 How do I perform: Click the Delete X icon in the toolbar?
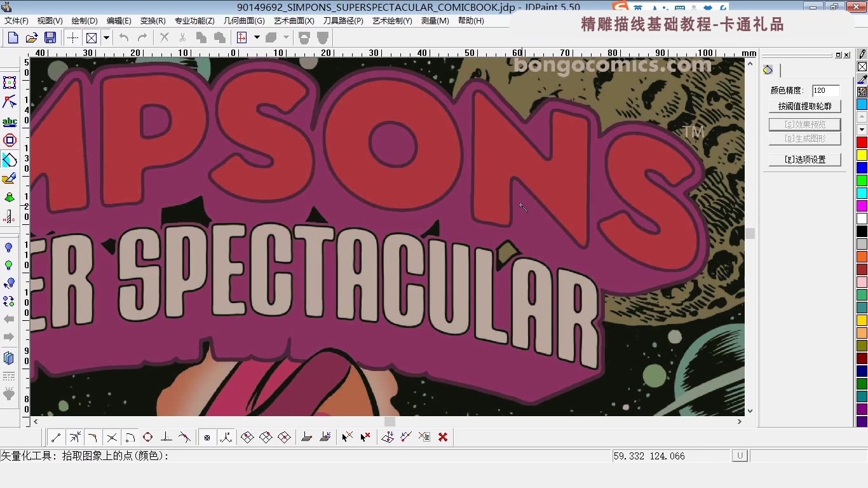165,37
